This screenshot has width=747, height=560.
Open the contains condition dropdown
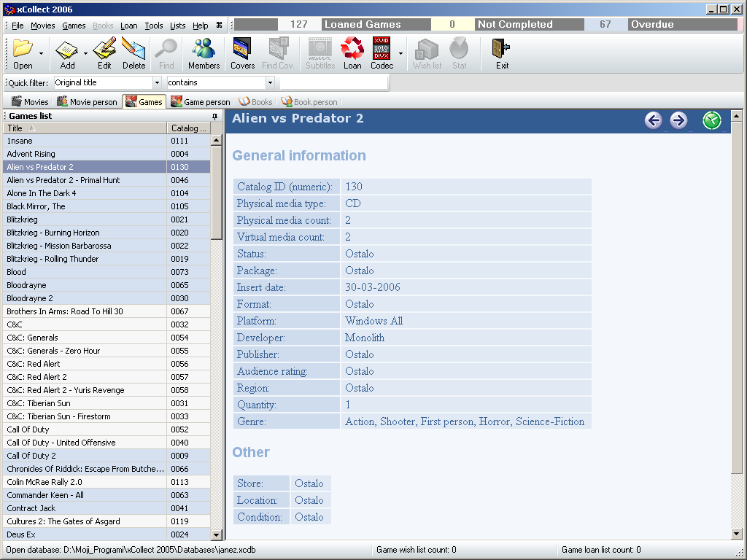(x=269, y=83)
